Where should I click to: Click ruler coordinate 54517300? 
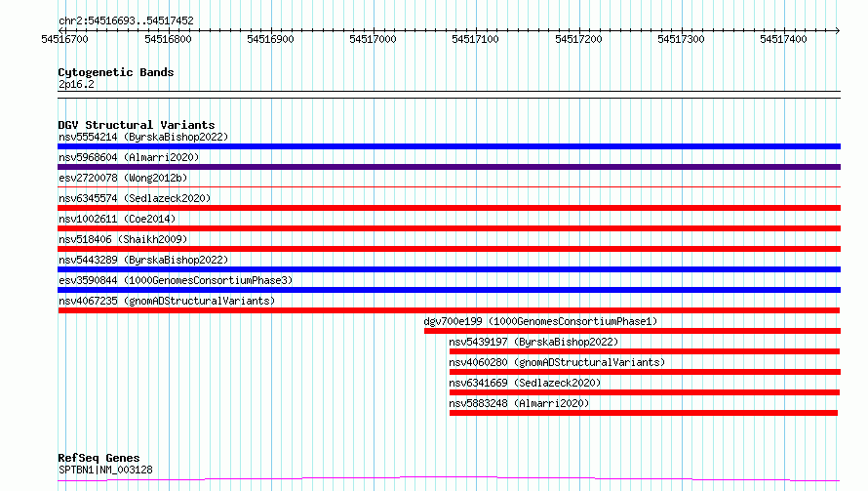[x=681, y=39]
